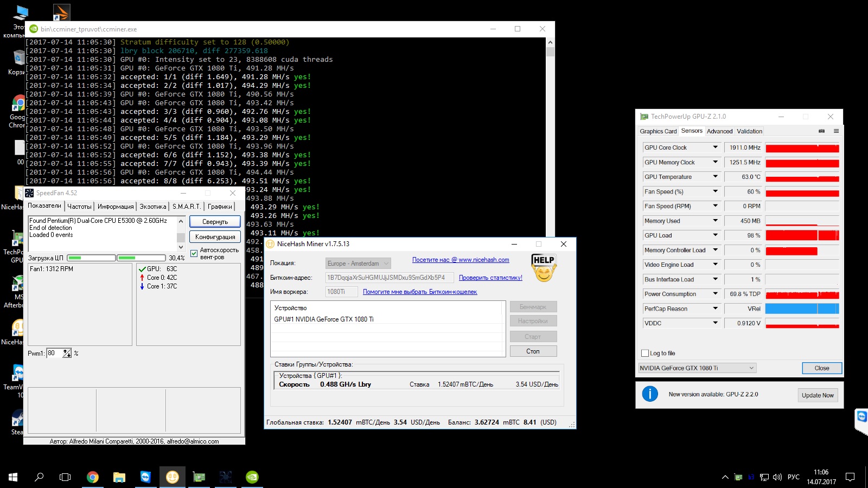Follow the Проверить статистику! link

490,278
